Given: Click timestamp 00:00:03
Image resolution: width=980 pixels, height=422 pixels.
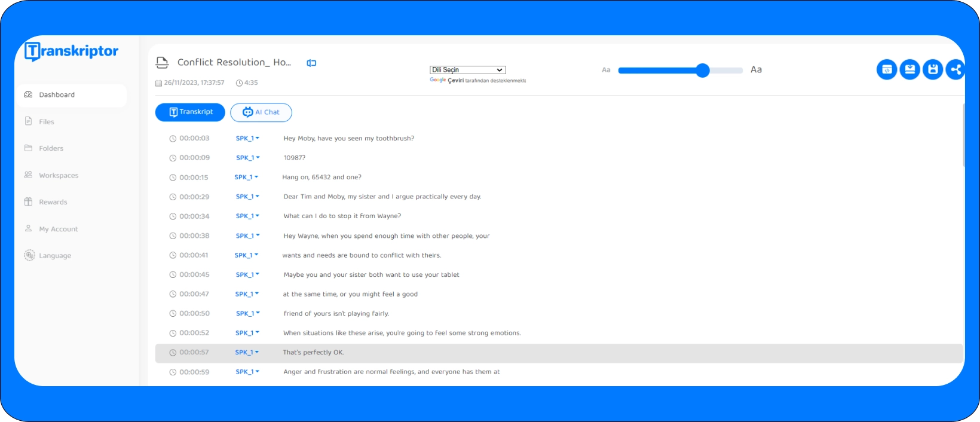Looking at the screenshot, I should (x=189, y=138).
